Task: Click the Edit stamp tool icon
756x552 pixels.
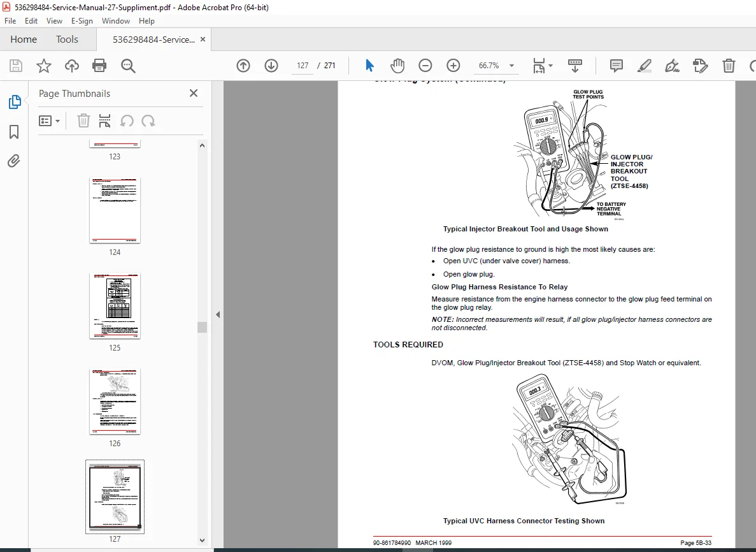Action: [700, 66]
